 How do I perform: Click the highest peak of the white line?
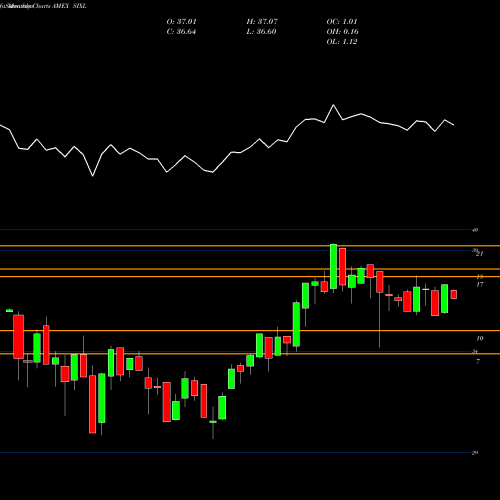(333, 105)
